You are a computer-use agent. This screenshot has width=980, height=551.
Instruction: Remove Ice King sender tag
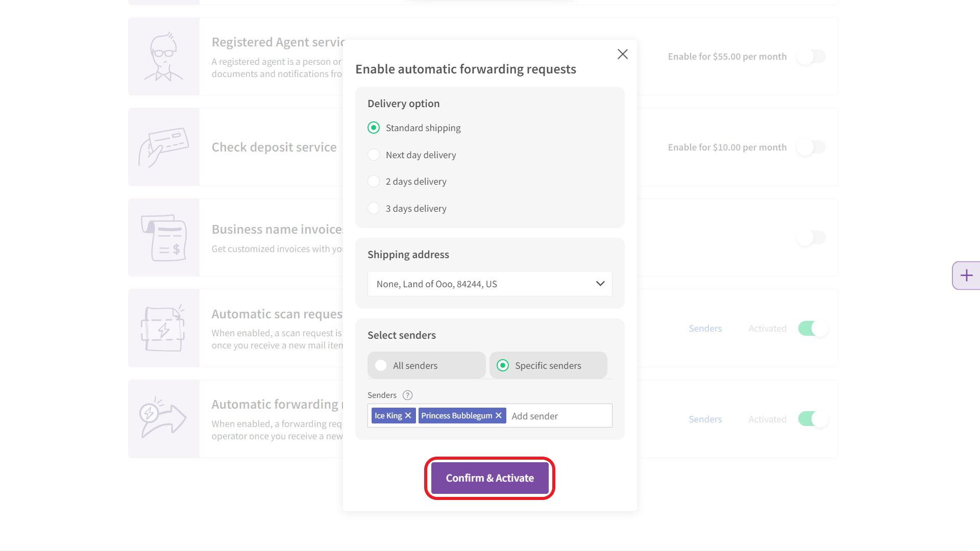408,416
